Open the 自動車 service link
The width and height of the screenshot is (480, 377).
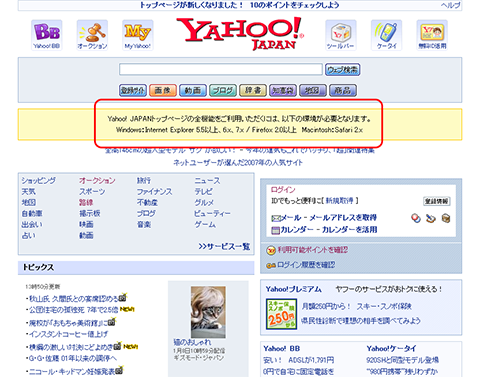32,213
